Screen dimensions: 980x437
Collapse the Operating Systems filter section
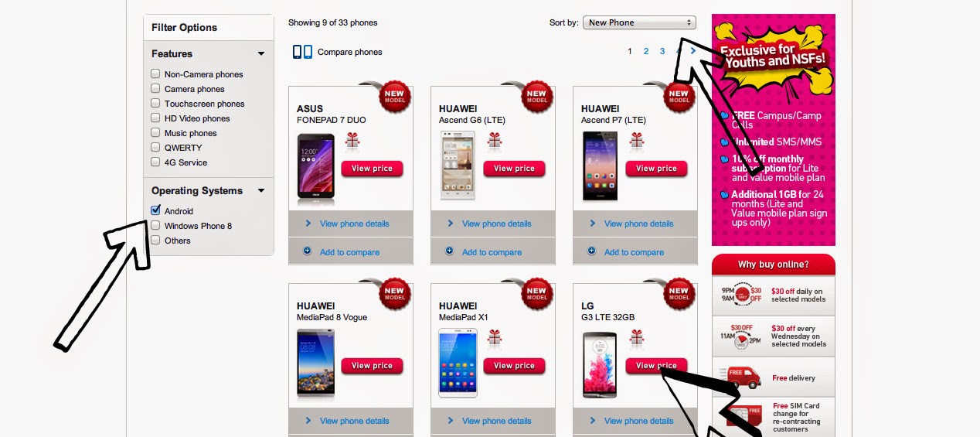261,191
